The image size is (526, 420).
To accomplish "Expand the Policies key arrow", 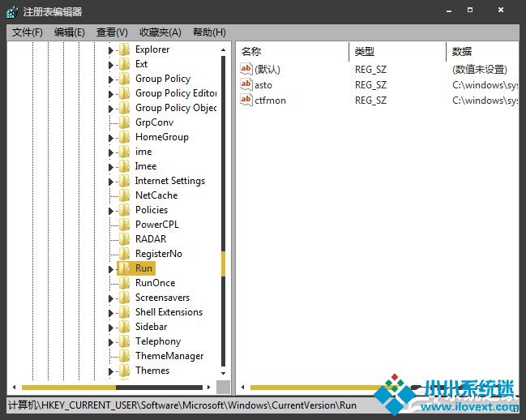I will (110, 211).
